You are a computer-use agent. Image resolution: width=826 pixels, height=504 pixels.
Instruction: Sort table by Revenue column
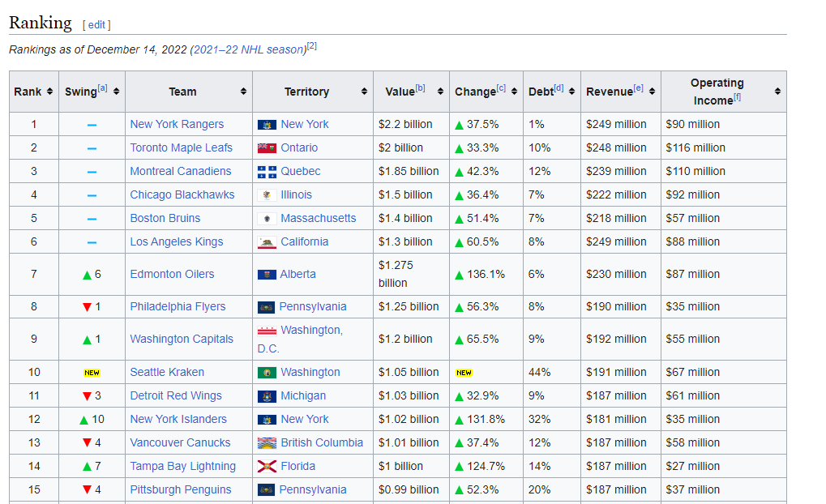coord(652,92)
